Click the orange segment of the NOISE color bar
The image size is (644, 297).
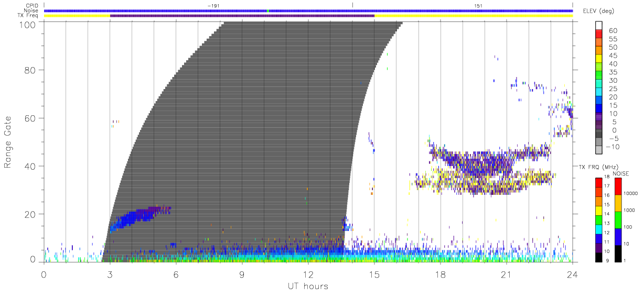click(x=618, y=203)
